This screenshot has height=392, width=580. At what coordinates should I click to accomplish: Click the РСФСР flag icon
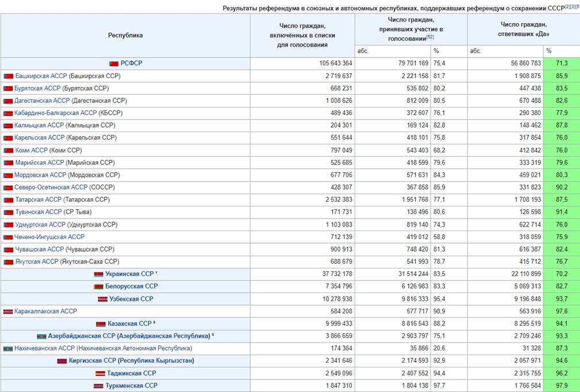(114, 64)
